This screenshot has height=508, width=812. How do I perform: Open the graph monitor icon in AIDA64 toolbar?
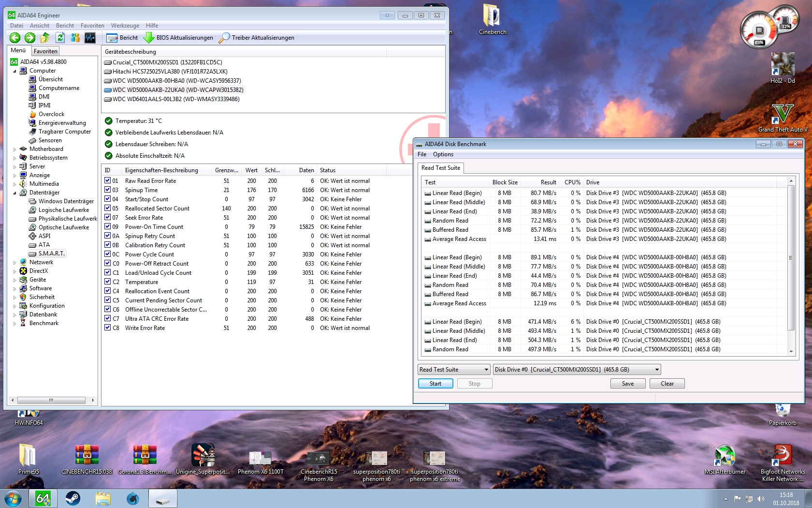90,38
